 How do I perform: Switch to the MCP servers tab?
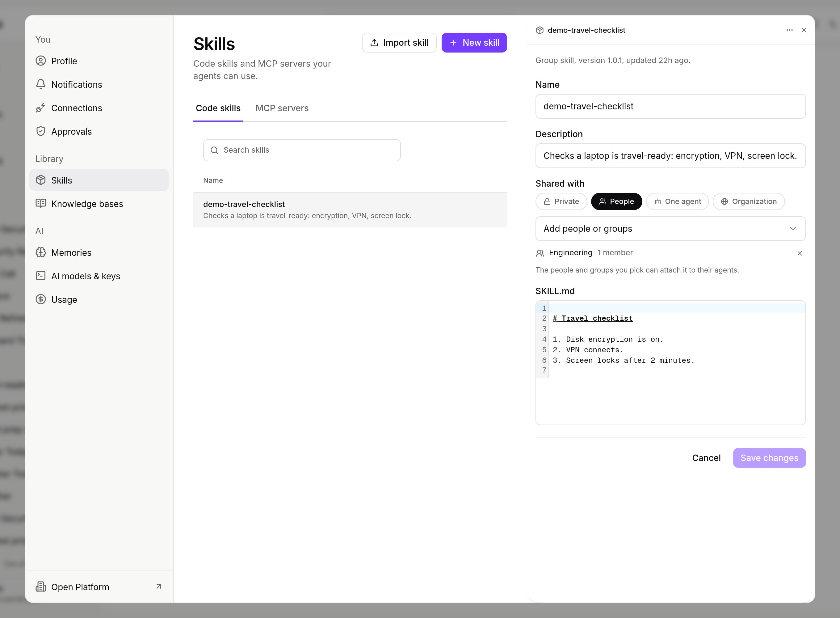tap(282, 108)
